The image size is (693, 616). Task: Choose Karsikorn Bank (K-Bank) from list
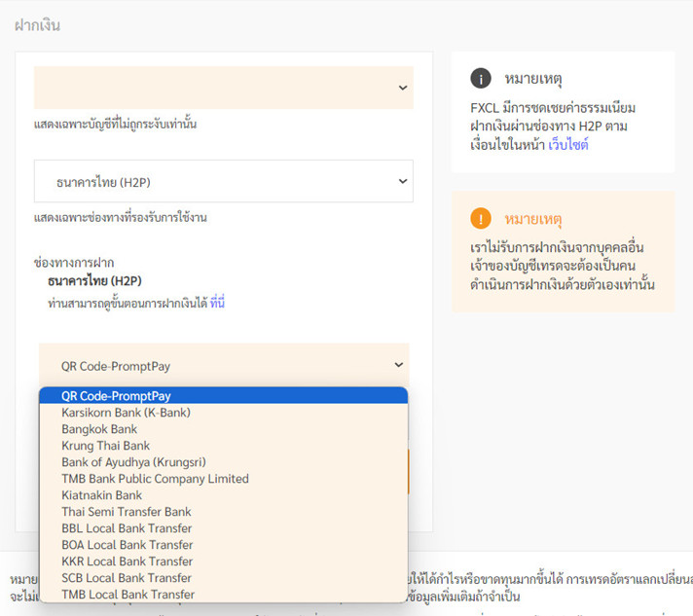(x=126, y=413)
